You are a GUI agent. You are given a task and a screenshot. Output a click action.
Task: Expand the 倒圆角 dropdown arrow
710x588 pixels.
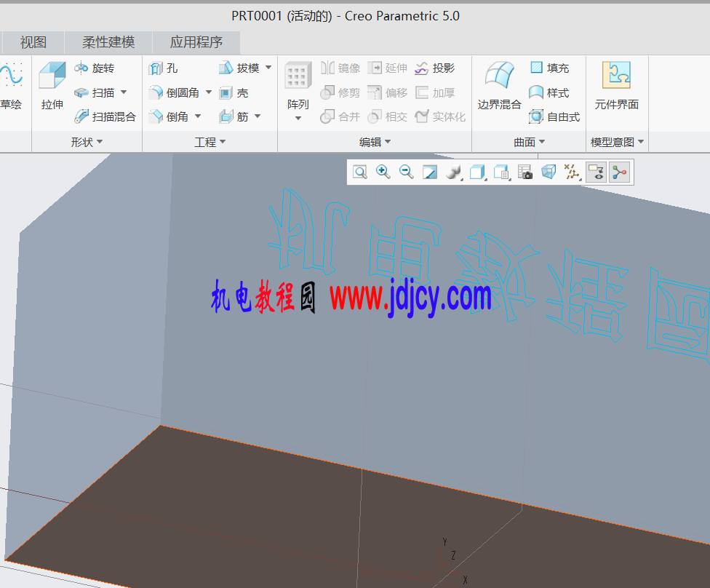[209, 92]
